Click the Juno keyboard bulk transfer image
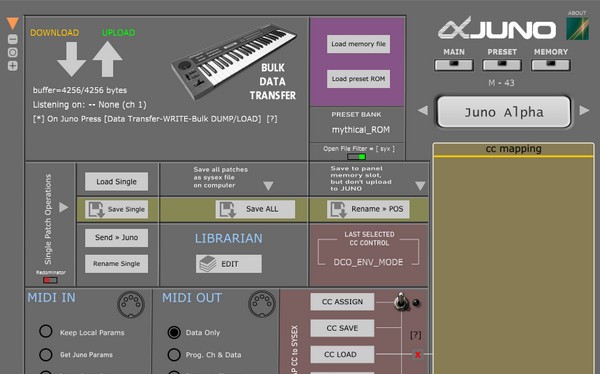The height and width of the screenshot is (374, 600). [x=233, y=61]
